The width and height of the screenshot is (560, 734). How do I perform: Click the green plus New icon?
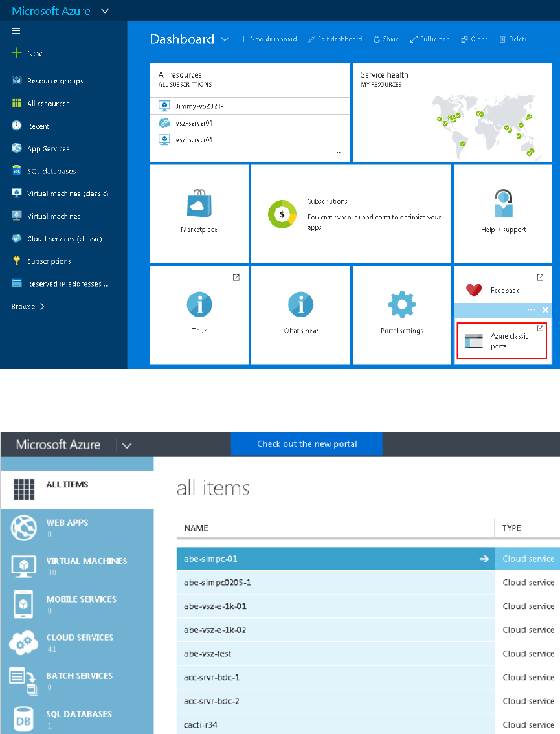[16, 53]
